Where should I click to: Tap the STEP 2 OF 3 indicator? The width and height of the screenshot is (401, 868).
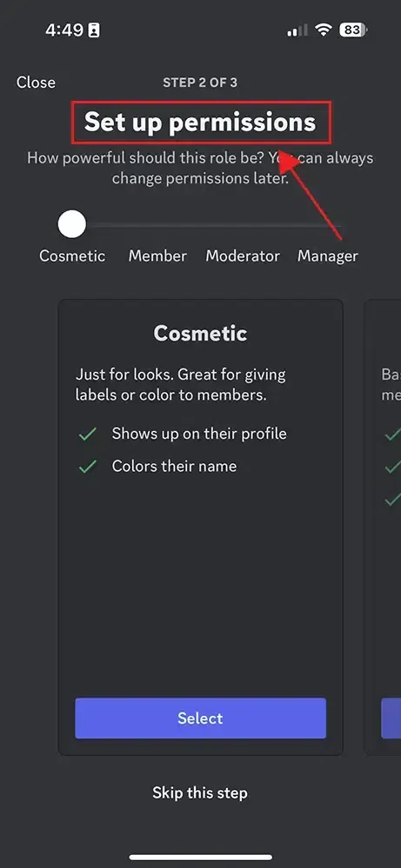200,83
